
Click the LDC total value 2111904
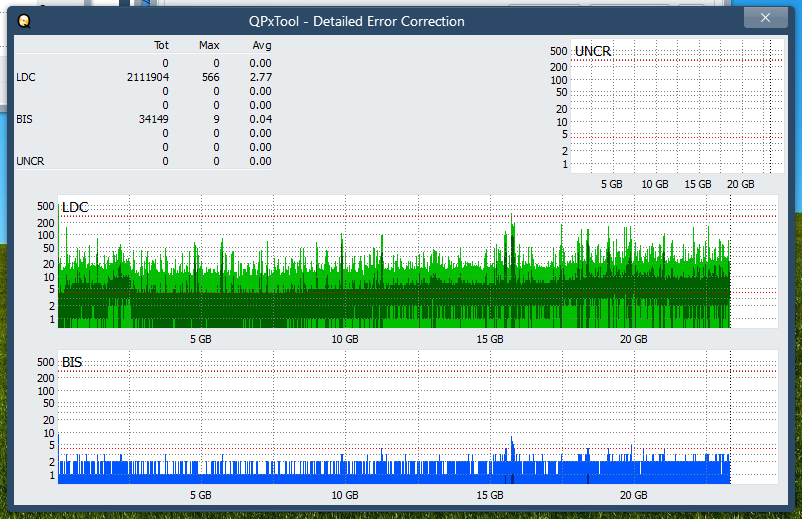click(x=148, y=77)
